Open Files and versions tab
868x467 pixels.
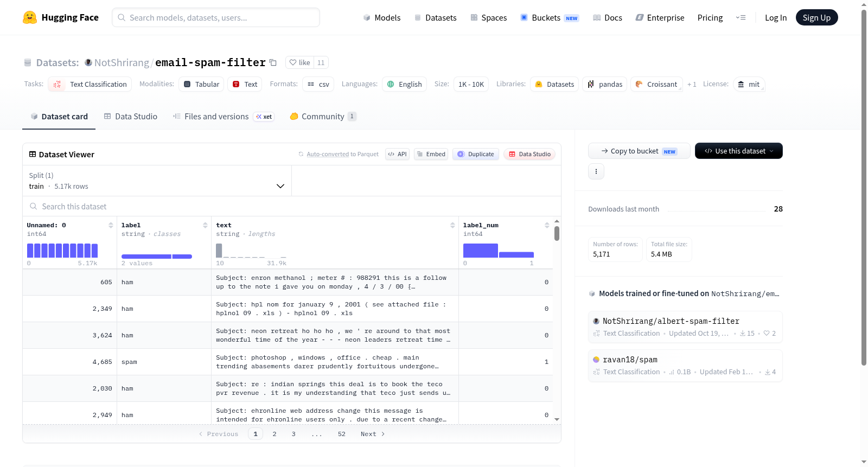click(224, 117)
